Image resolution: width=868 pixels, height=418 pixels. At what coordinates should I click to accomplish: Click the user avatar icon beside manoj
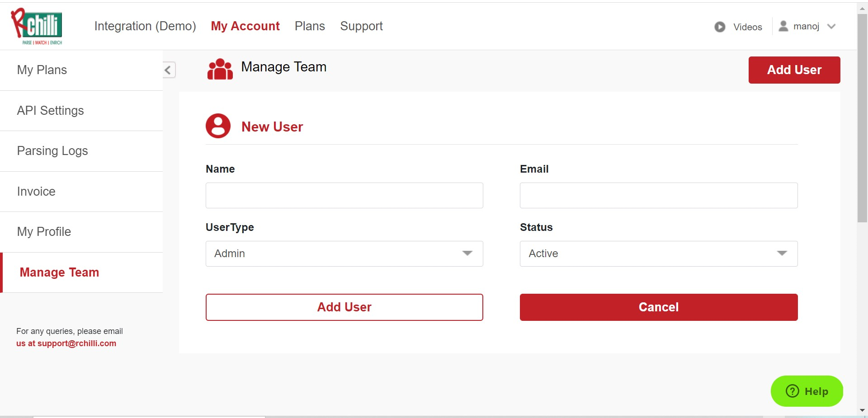coord(783,26)
